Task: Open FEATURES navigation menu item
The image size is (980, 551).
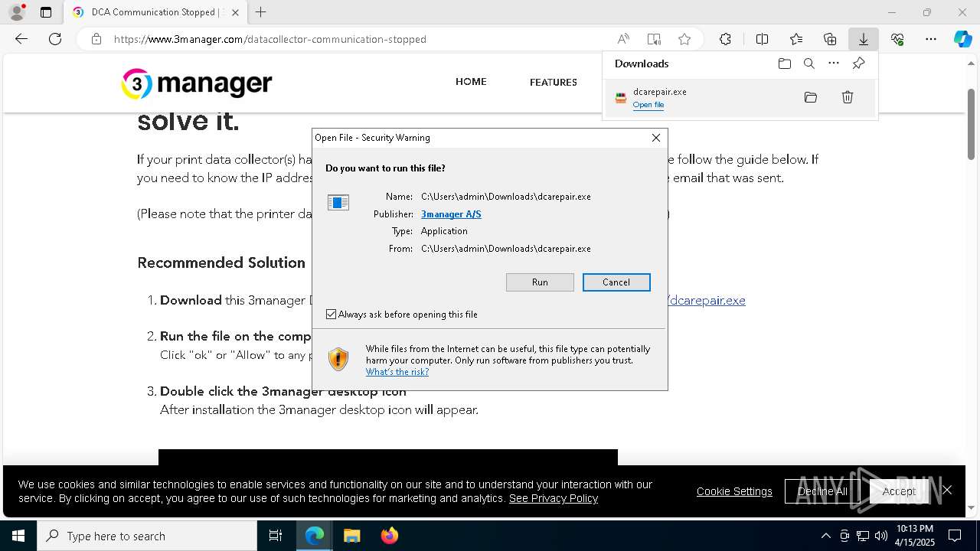Action: (554, 82)
